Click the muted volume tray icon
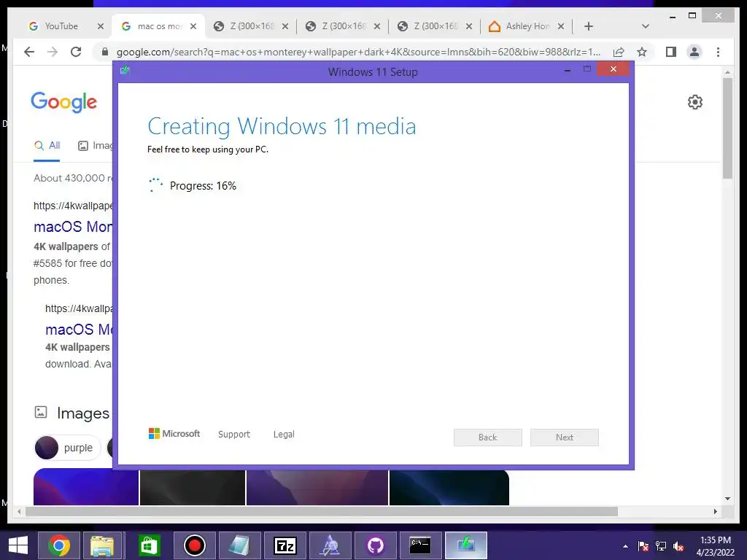The height and width of the screenshot is (560, 747). [x=678, y=546]
